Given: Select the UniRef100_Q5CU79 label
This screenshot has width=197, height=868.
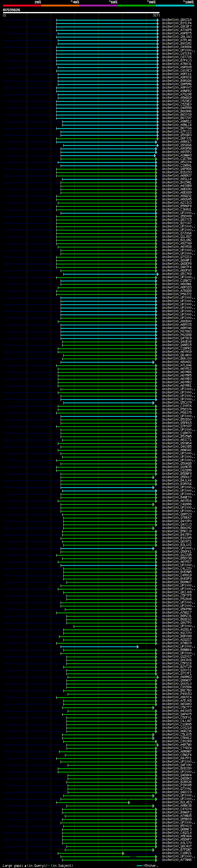Looking at the screenshot, I should point(177,402).
